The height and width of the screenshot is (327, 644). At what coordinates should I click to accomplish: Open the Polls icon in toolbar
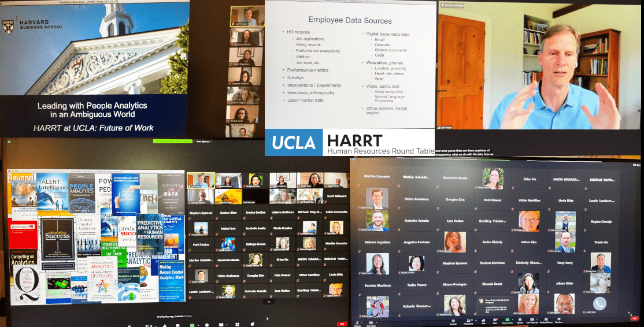pos(483,321)
